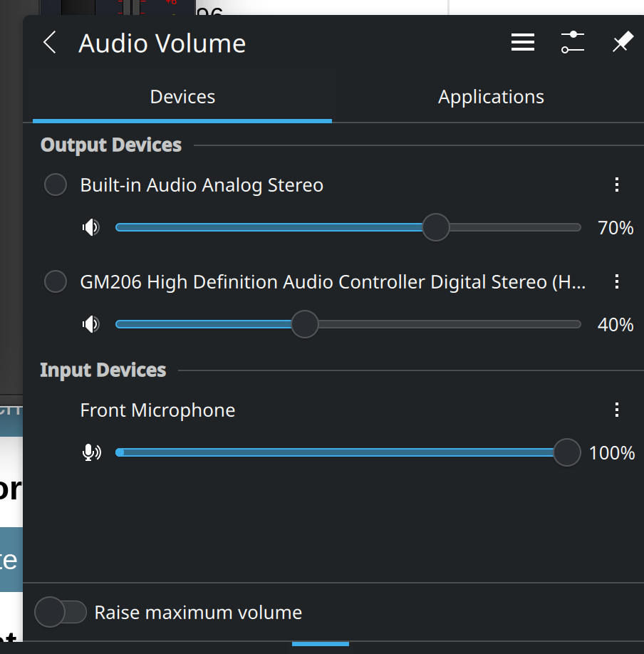Mute Built-in Audio Analog Stereo speaker icon
Viewport: 644px width, 654px height.
(x=90, y=228)
